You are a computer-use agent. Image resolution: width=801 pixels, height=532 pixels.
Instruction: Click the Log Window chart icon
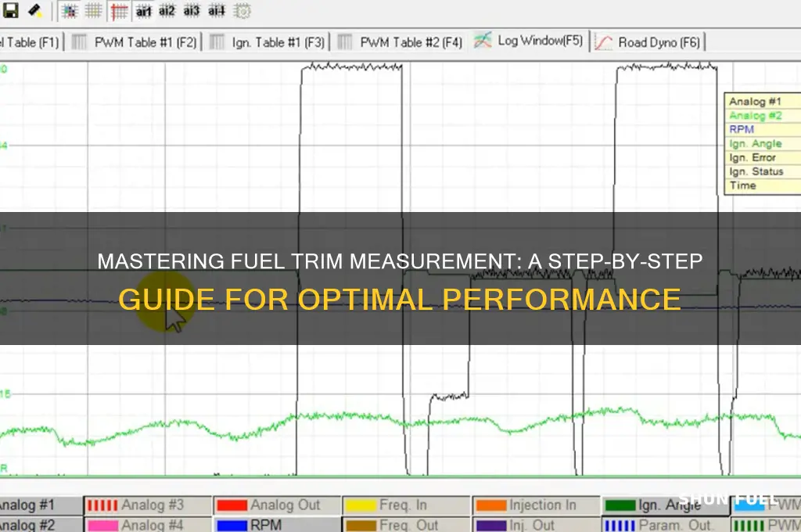[x=483, y=41]
